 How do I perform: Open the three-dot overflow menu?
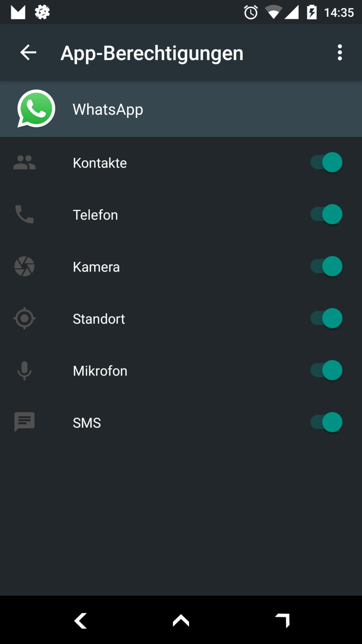pyautogui.click(x=340, y=53)
